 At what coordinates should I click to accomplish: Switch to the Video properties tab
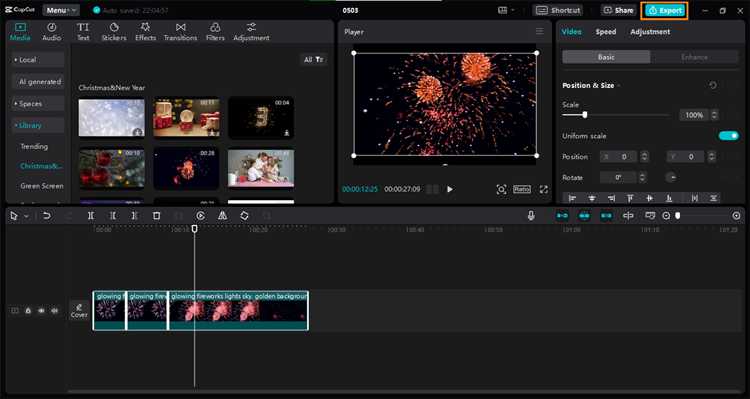pyautogui.click(x=572, y=32)
